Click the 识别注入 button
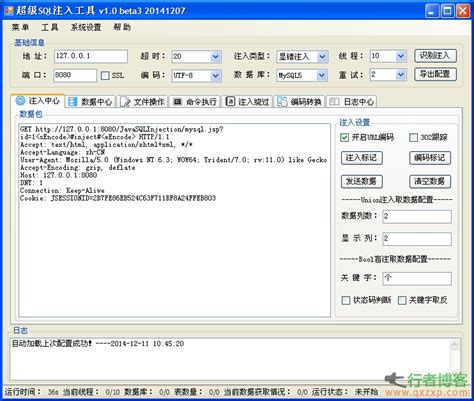The image size is (474, 401). coord(435,56)
